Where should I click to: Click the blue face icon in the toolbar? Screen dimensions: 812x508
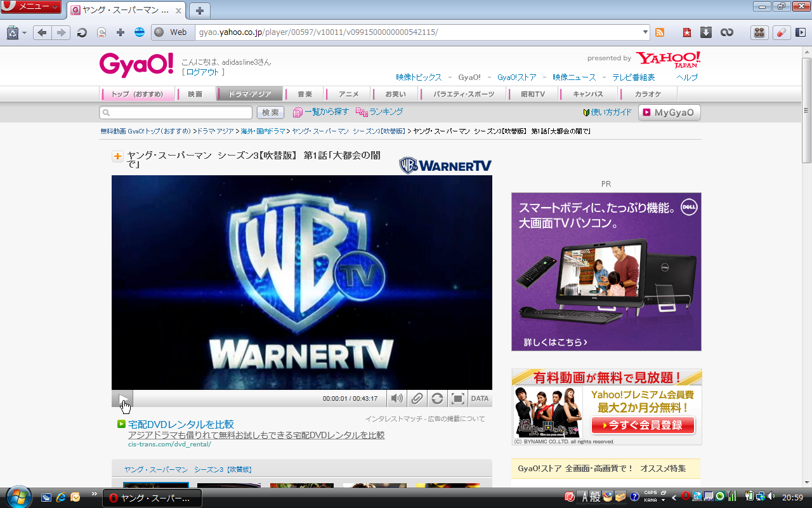coord(140,32)
